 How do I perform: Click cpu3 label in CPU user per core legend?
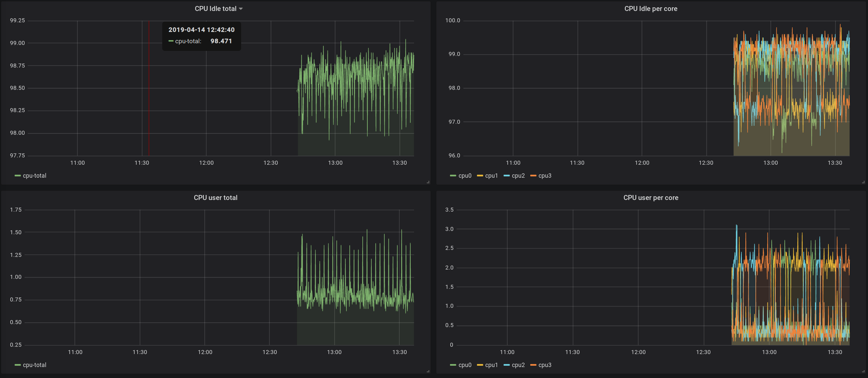point(545,365)
